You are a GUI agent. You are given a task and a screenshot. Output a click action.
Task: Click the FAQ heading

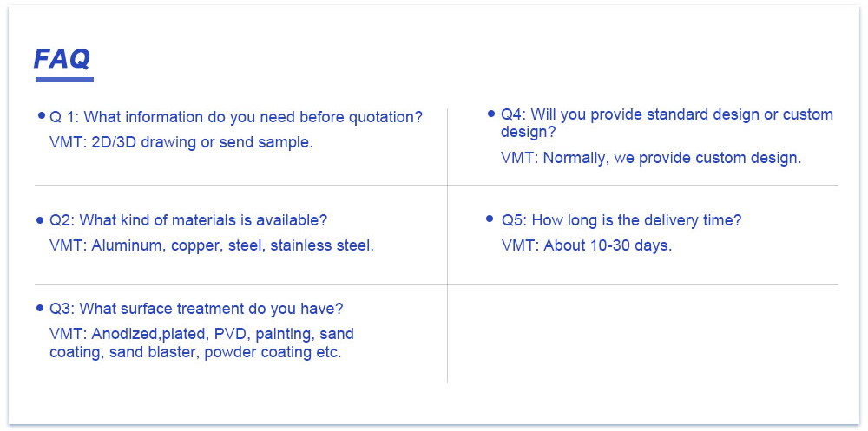pyautogui.click(x=62, y=59)
